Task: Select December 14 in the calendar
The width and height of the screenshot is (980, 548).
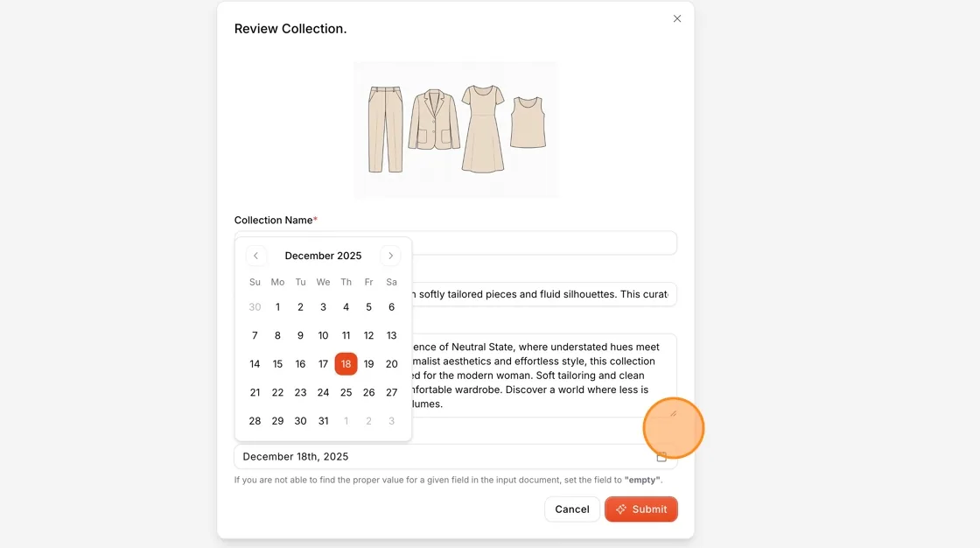Action: 255,364
